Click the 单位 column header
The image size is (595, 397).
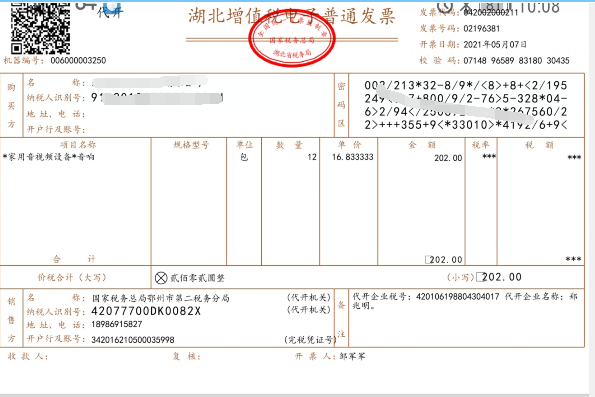point(244,145)
